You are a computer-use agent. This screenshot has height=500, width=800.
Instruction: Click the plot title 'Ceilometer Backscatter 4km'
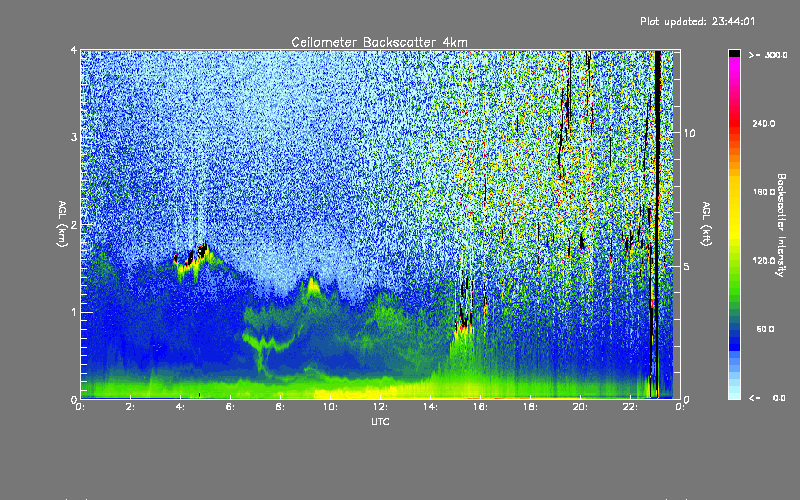(x=379, y=42)
